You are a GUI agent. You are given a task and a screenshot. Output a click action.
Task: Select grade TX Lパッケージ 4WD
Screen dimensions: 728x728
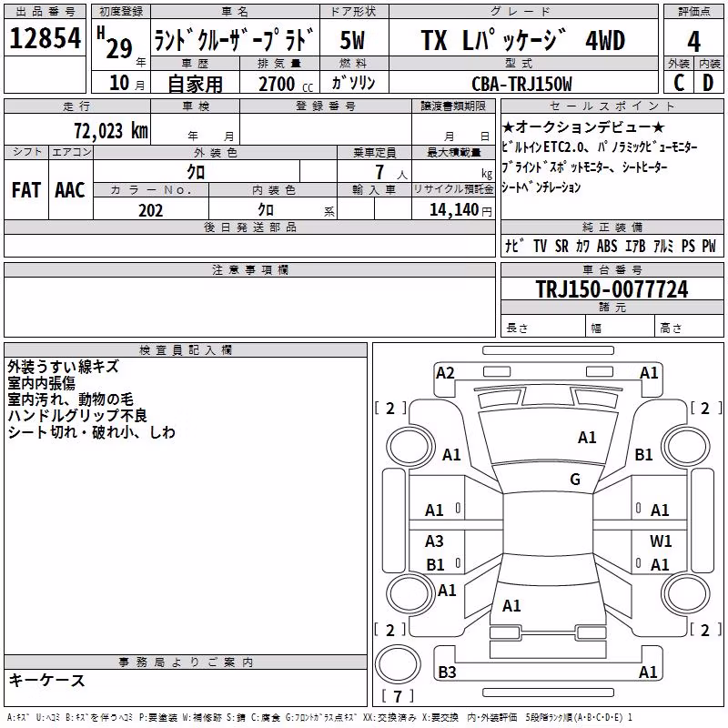click(x=523, y=40)
